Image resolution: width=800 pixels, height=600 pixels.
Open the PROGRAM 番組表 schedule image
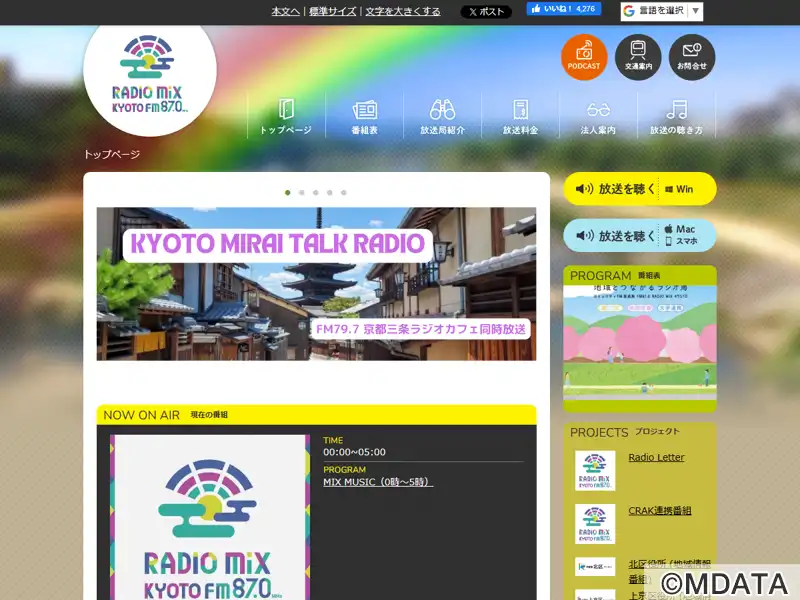click(640, 343)
